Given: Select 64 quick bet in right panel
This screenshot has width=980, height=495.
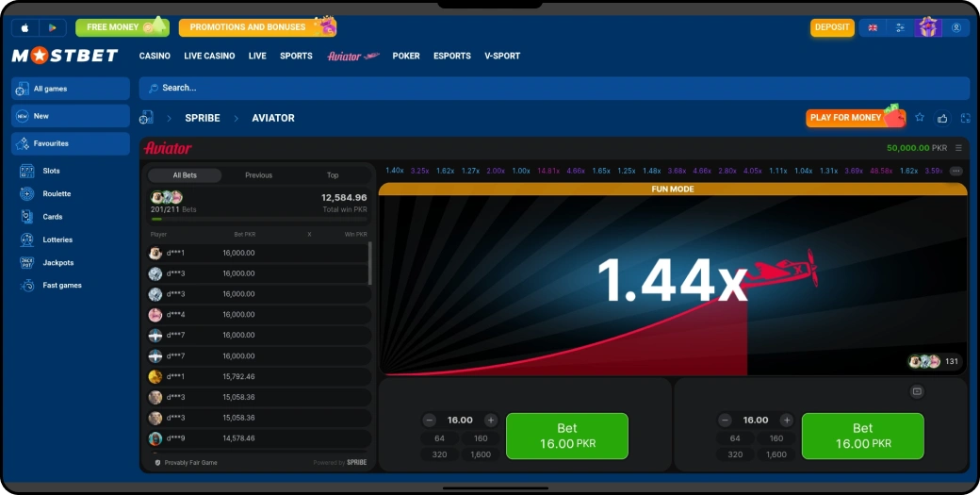Looking at the screenshot, I should 735,438.
